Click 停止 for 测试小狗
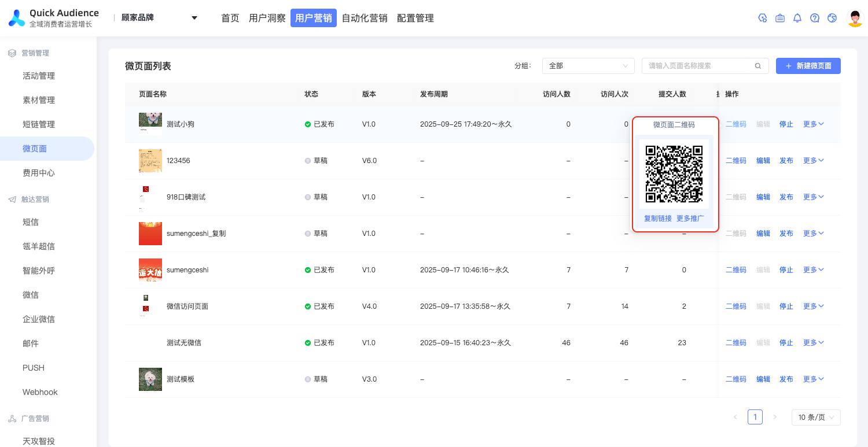The image size is (868, 447). (x=786, y=124)
